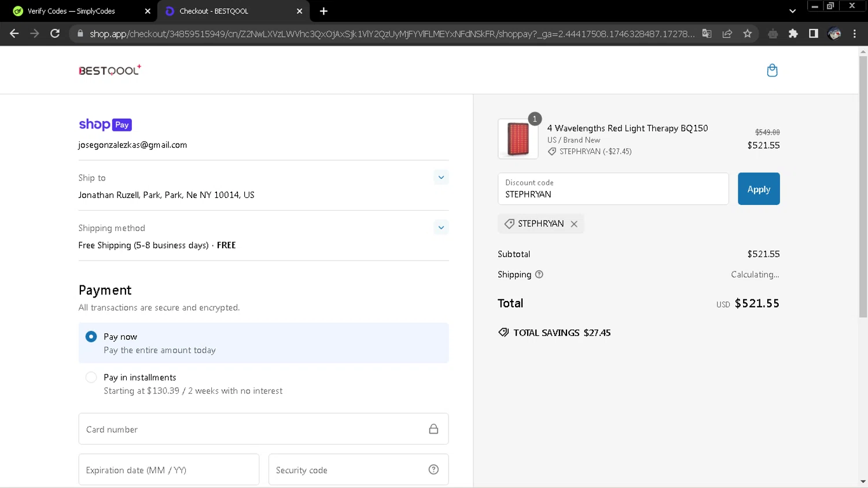Reload the checkout page

click(55, 34)
